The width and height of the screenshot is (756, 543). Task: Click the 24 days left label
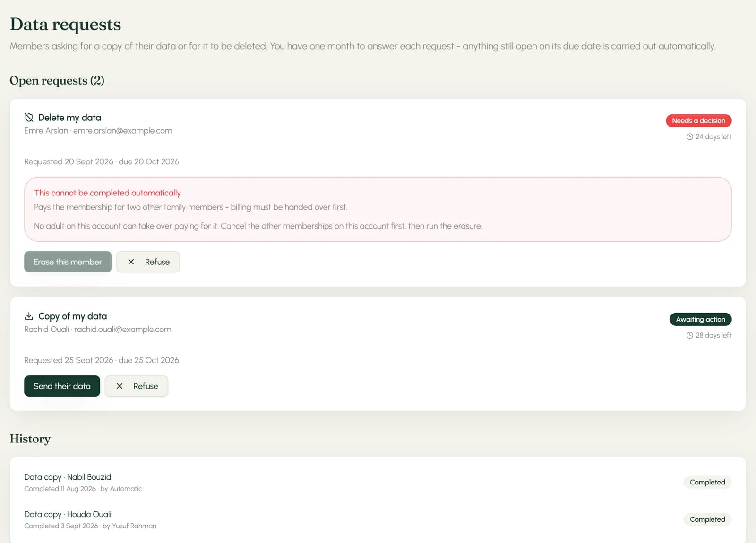(713, 136)
